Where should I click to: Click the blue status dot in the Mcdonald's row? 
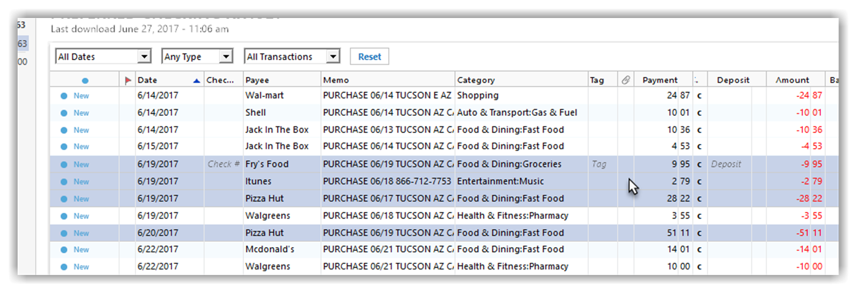point(64,250)
